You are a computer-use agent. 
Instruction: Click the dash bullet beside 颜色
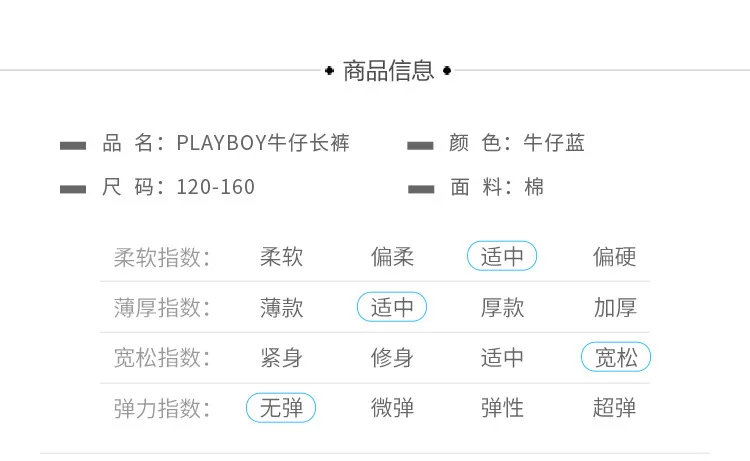coord(420,145)
